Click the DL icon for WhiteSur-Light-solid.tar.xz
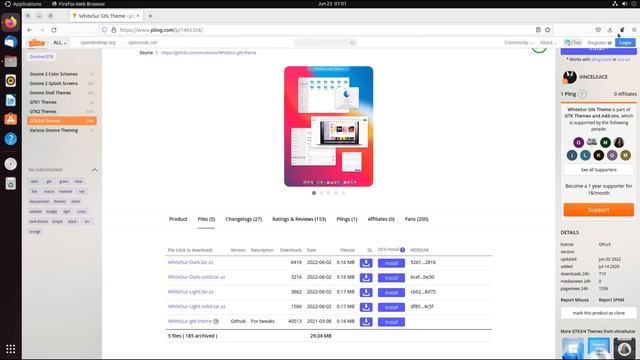Viewport: 640px width, 360px height. [x=366, y=307]
